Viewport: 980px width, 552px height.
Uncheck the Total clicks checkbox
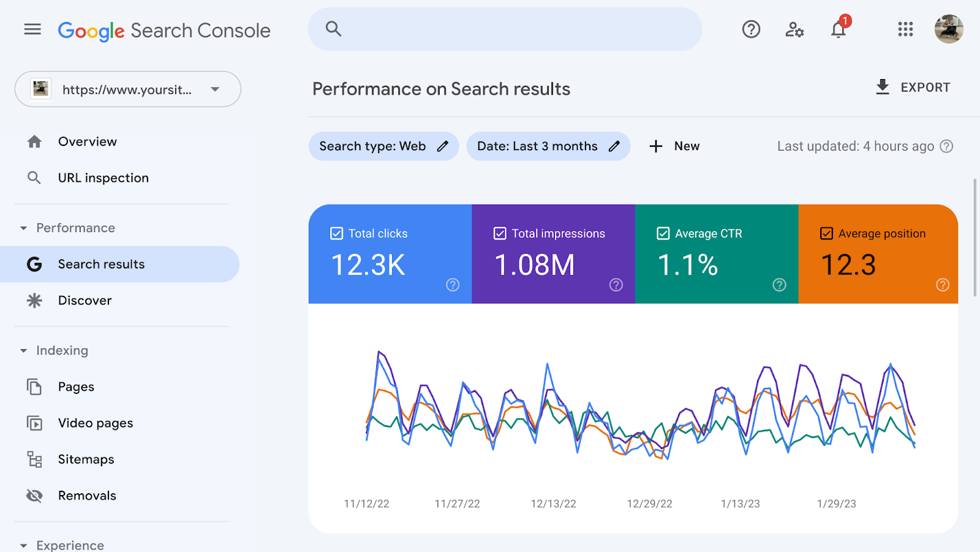[336, 233]
